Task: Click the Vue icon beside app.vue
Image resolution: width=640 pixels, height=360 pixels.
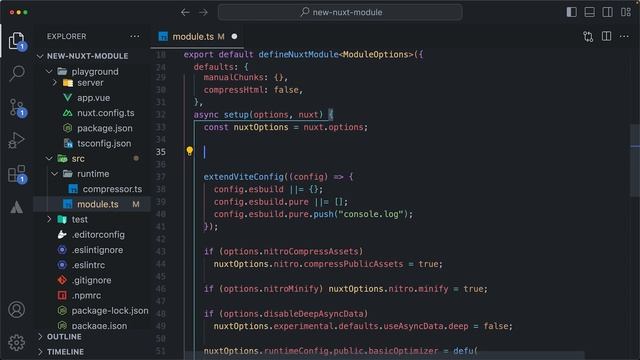Action: click(x=68, y=98)
